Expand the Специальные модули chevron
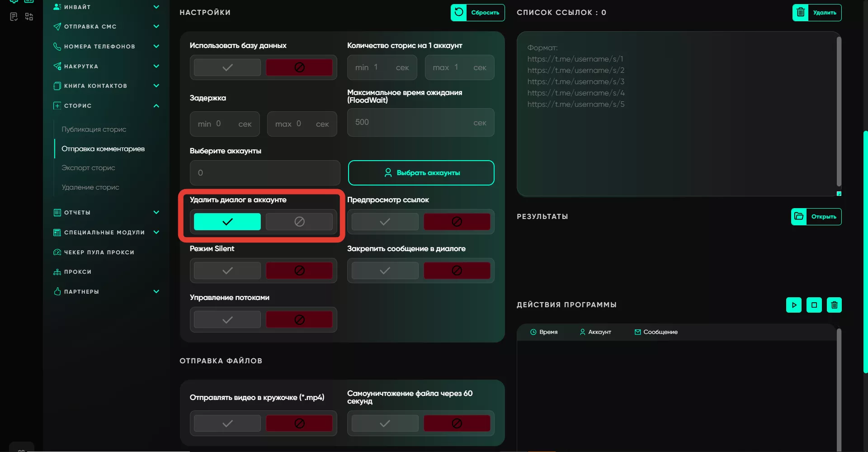The width and height of the screenshot is (868, 452). point(156,232)
